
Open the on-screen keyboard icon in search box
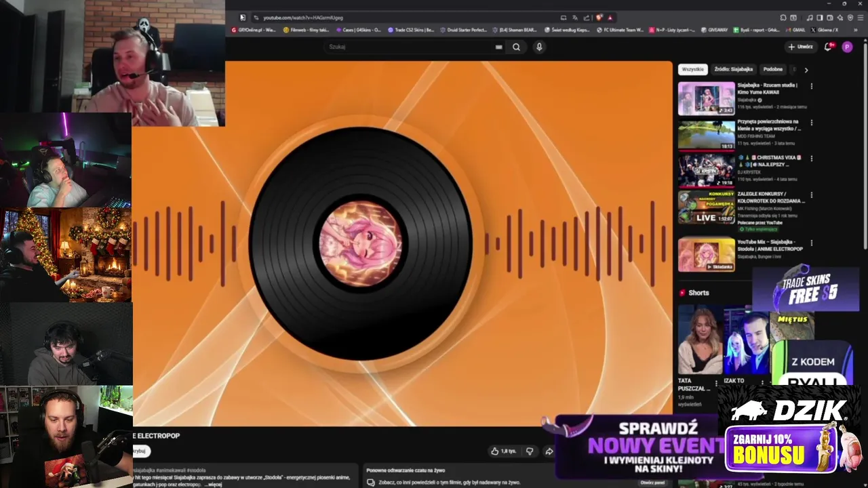[x=498, y=47]
